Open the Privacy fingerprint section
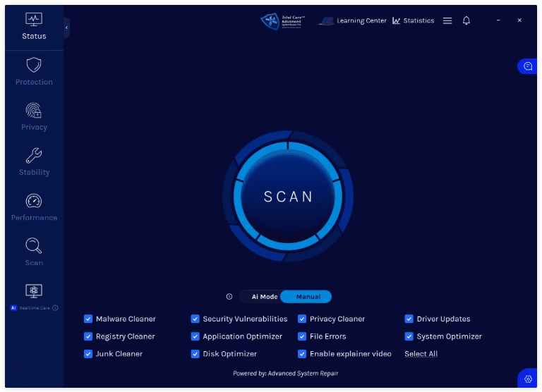 34,117
